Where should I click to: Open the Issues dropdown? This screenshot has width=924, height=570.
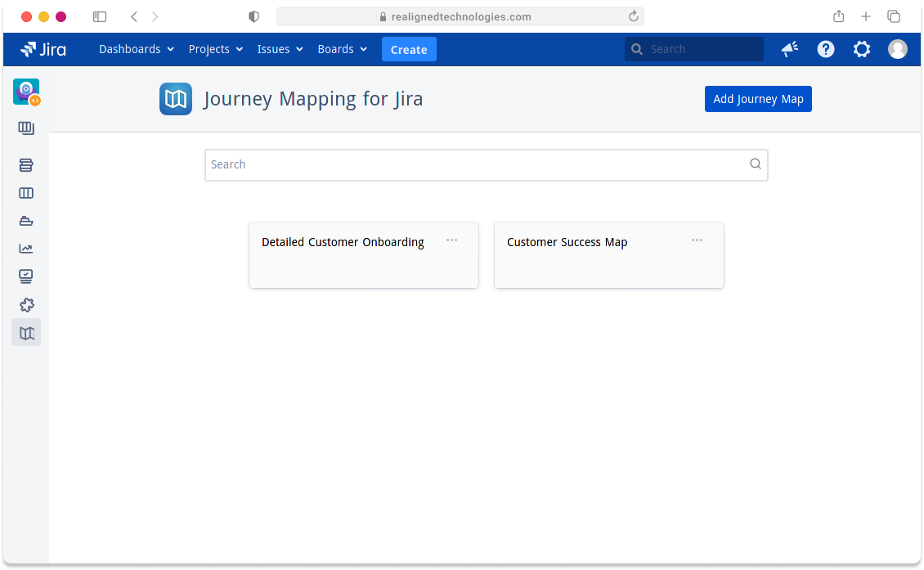click(280, 50)
